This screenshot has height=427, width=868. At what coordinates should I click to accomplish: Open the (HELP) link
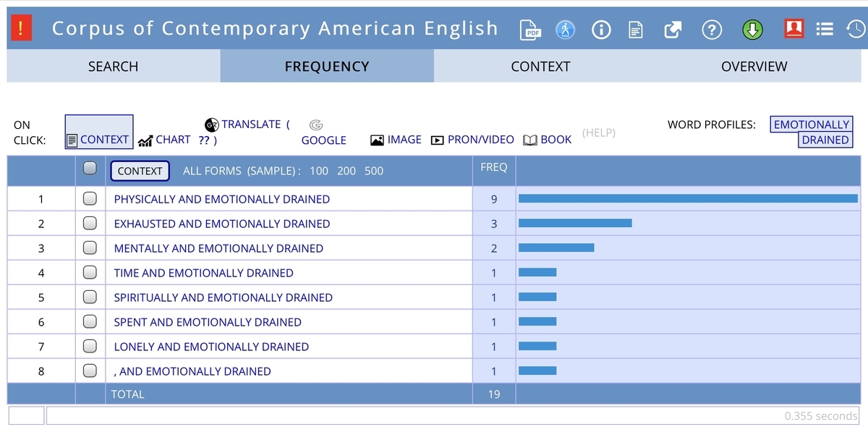[599, 132]
